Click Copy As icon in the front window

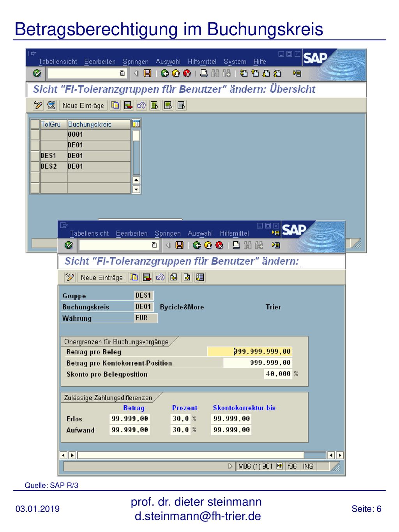pos(134,277)
